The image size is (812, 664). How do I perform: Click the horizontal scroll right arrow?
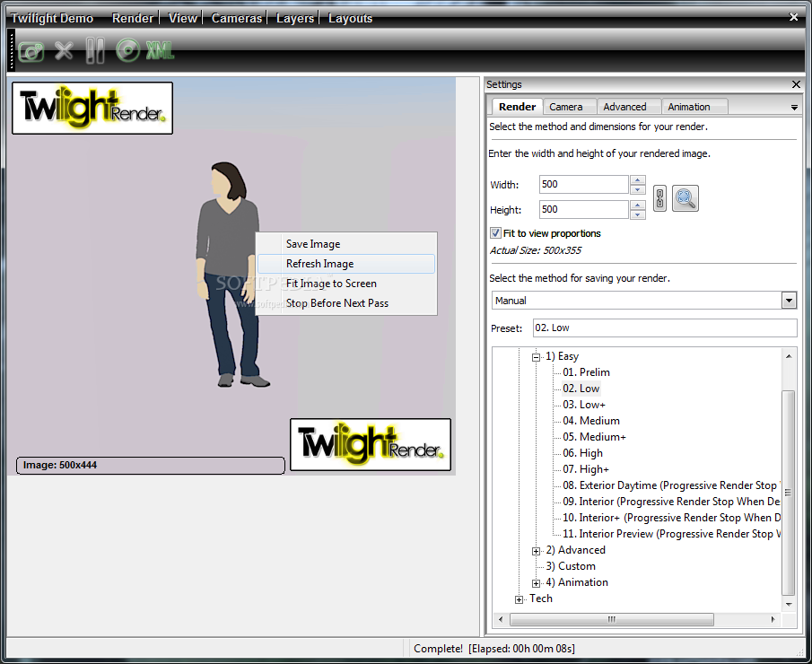[x=773, y=619]
